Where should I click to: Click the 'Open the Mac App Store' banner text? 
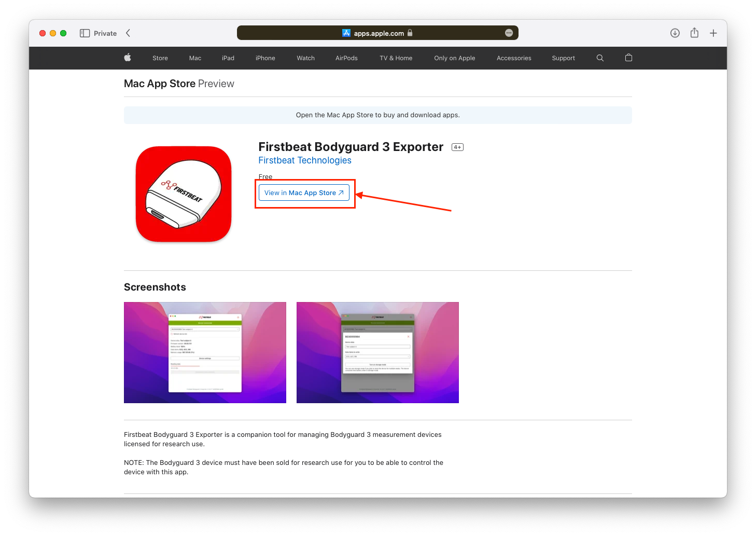(377, 115)
